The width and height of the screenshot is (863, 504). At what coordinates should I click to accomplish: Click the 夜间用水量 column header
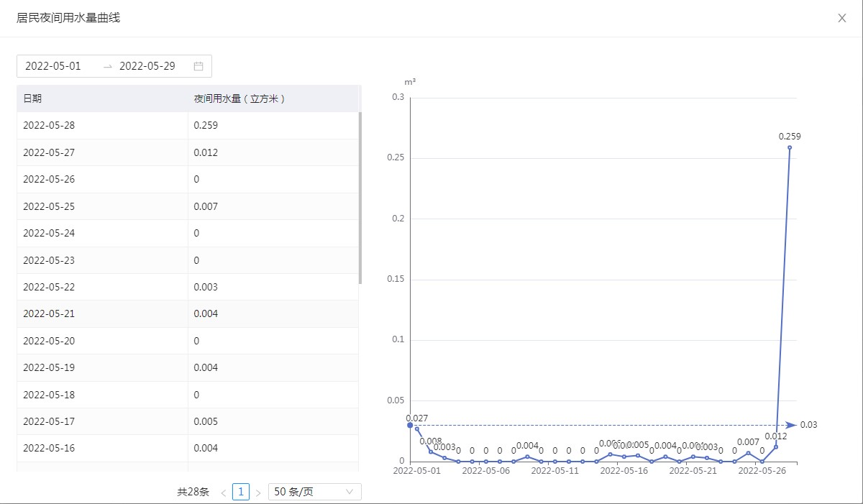239,98
